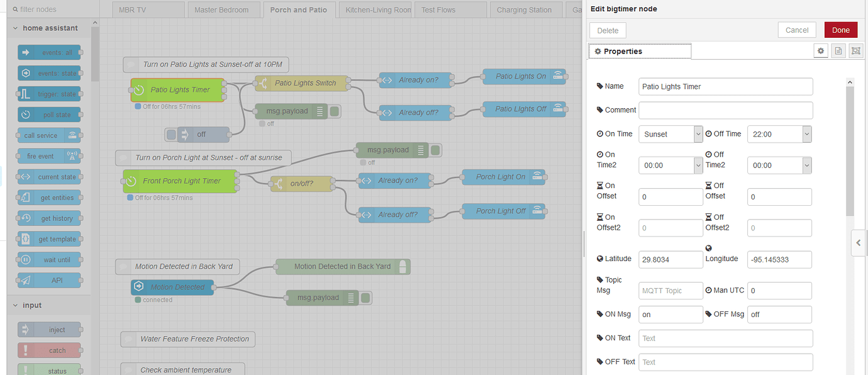
Task: Click the Properties gear icon
Action: (x=821, y=50)
